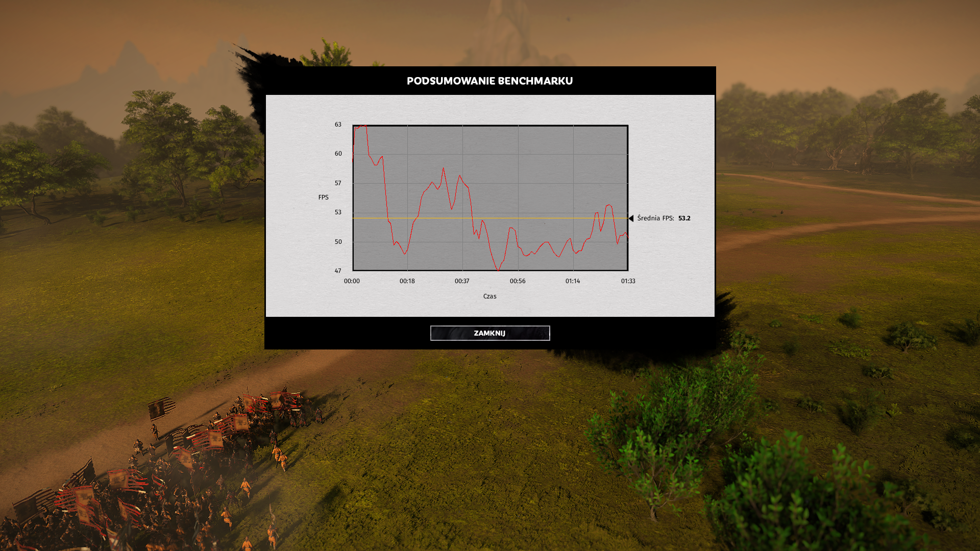This screenshot has height=551, width=980.
Task: Click the PODSUMOWANIE BENCHMARKU title
Action: click(x=489, y=81)
